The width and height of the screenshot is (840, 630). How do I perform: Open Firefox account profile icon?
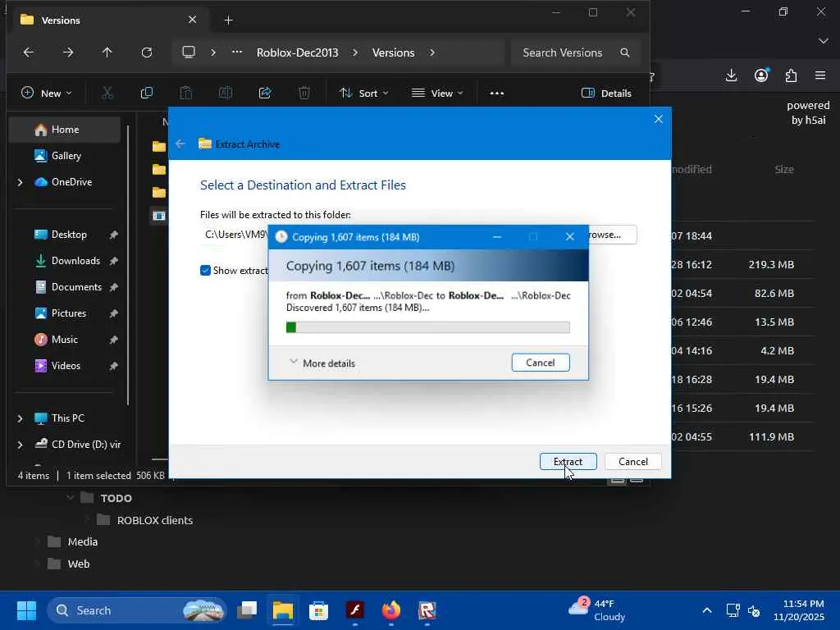[x=761, y=75]
